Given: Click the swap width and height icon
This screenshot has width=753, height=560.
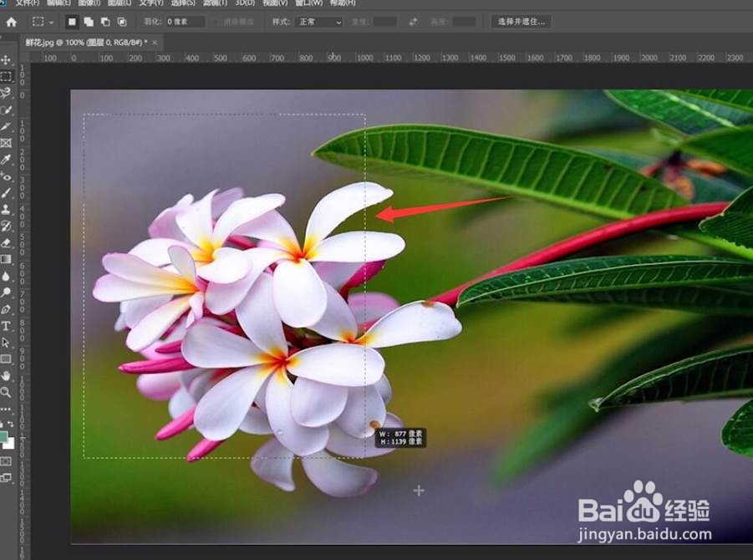Looking at the screenshot, I should pyautogui.click(x=413, y=22).
